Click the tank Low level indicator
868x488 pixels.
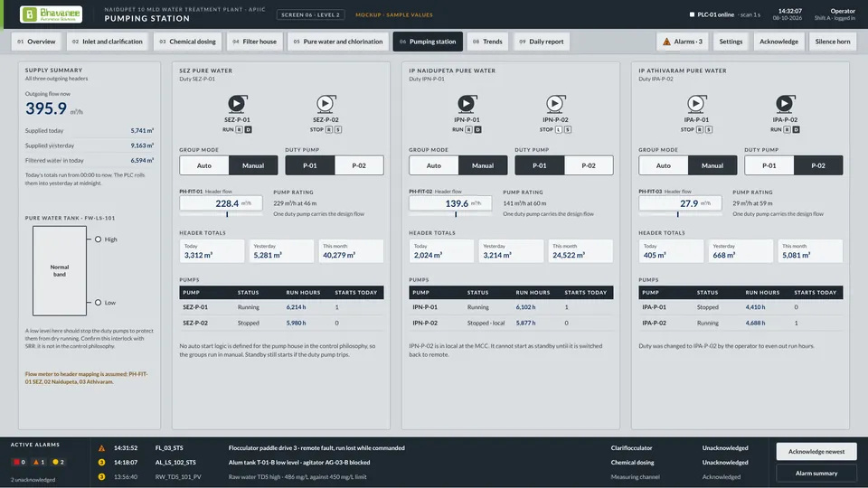[x=98, y=303]
